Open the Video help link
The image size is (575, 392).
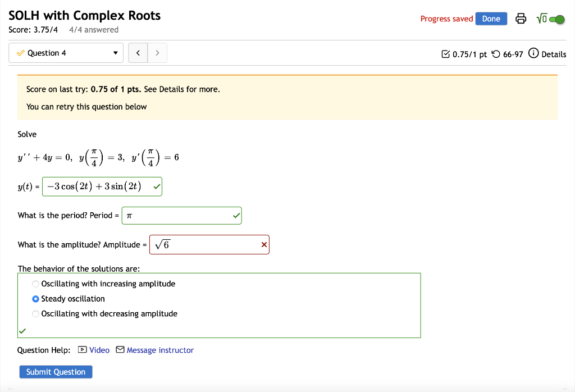coord(99,350)
